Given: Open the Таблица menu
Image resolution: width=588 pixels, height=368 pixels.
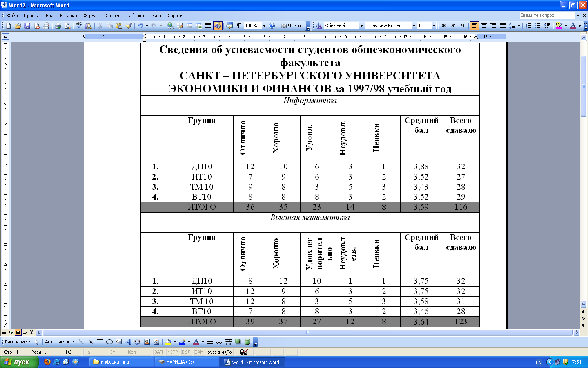Looking at the screenshot, I should pos(135,16).
